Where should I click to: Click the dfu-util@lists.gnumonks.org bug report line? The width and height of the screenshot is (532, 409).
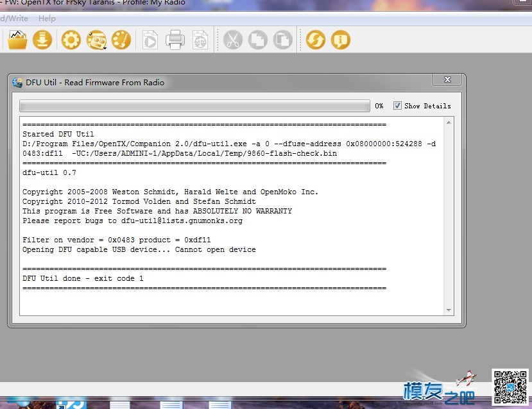click(x=132, y=221)
